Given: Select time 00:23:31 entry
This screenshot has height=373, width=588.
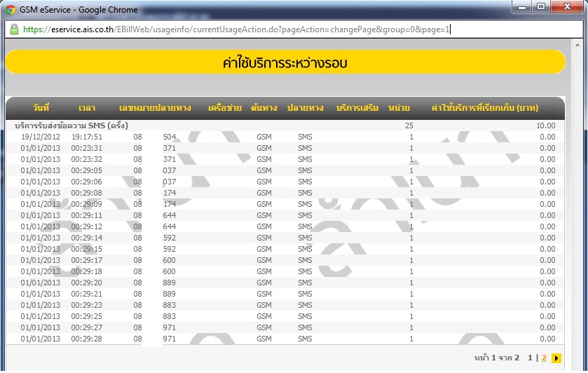Looking at the screenshot, I should 87,148.
